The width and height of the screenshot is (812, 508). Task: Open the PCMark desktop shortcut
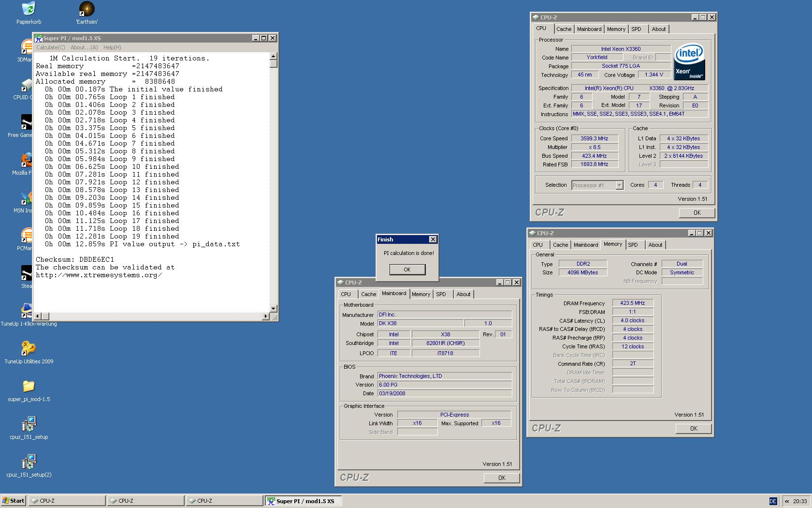coord(26,236)
